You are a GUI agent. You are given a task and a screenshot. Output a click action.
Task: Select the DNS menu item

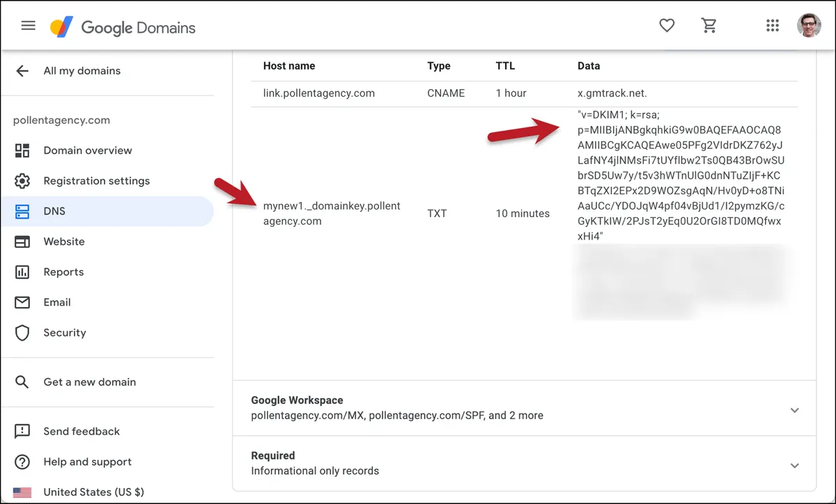(107, 211)
